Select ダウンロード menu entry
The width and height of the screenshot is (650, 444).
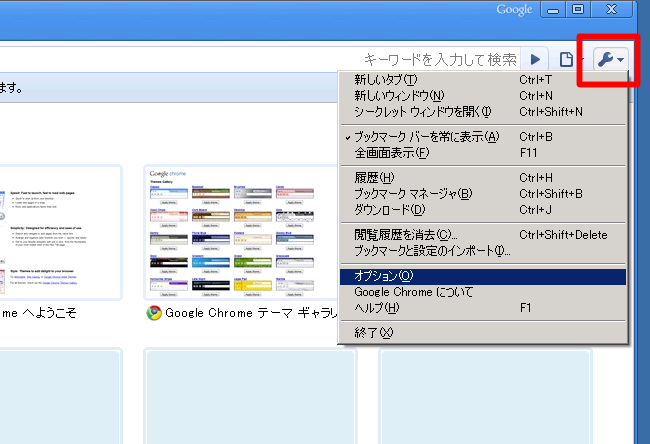389,210
